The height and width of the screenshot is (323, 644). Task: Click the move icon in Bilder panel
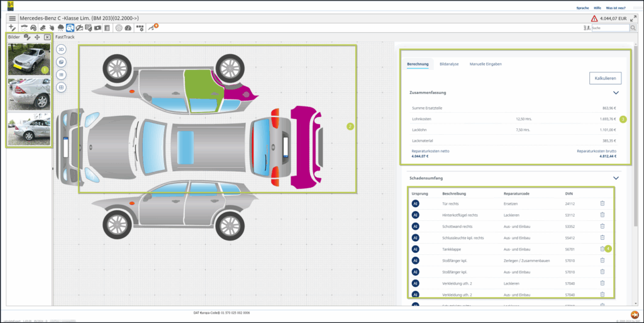click(37, 38)
